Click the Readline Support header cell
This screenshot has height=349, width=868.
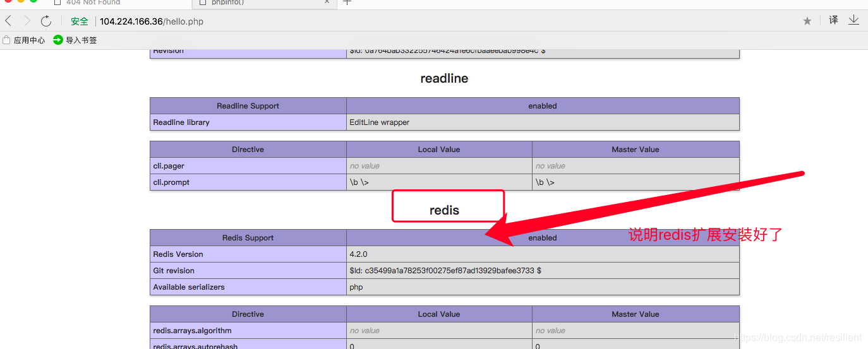point(248,106)
